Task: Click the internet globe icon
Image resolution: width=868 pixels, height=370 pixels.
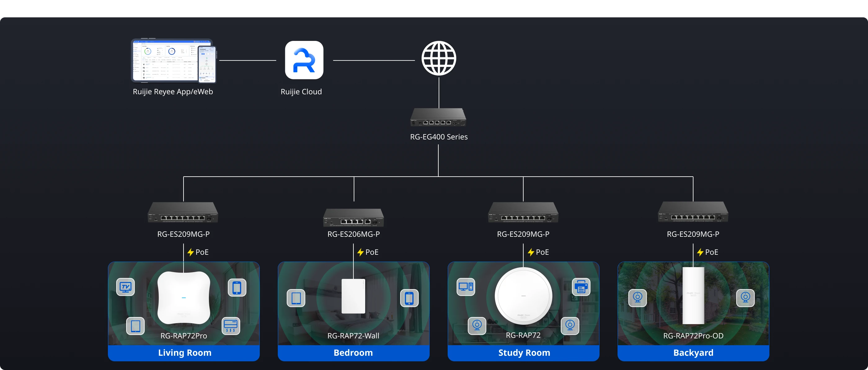Action: pos(439,58)
